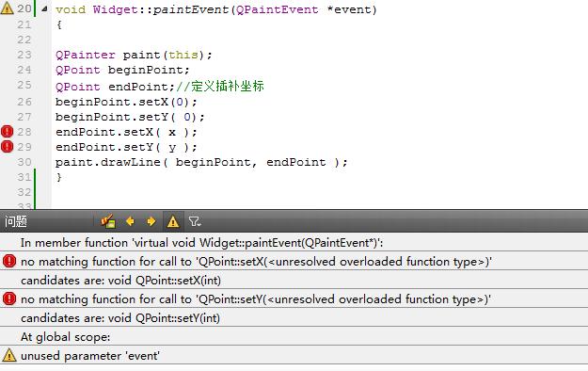
Task: Select 'candidates are: void QPoint::setY(int)' row
Action: (294, 318)
